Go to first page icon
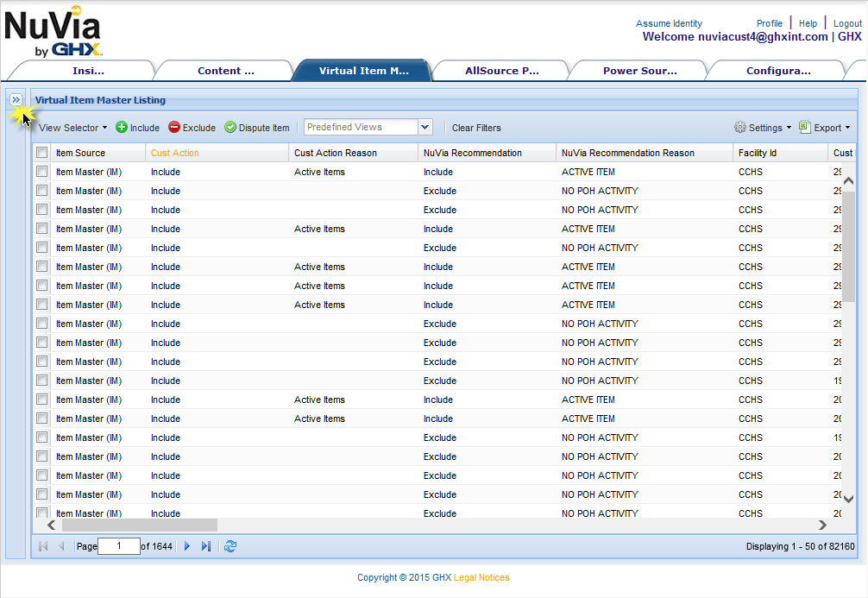The image size is (868, 598). pos(43,546)
